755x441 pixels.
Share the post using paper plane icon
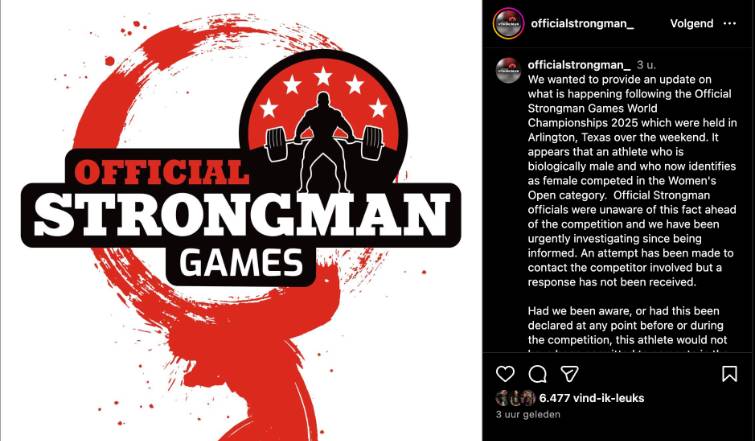[569, 374]
